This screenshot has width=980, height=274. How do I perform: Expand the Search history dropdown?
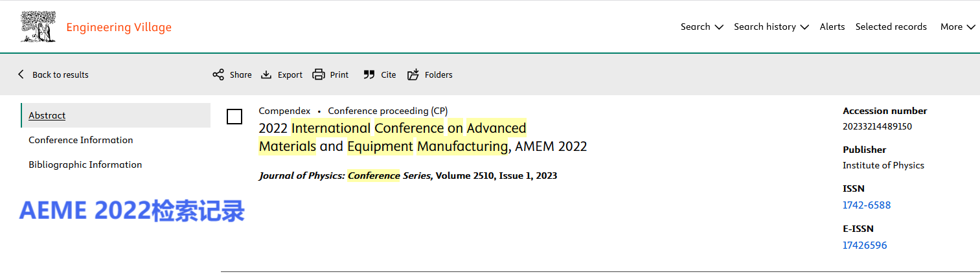point(771,27)
